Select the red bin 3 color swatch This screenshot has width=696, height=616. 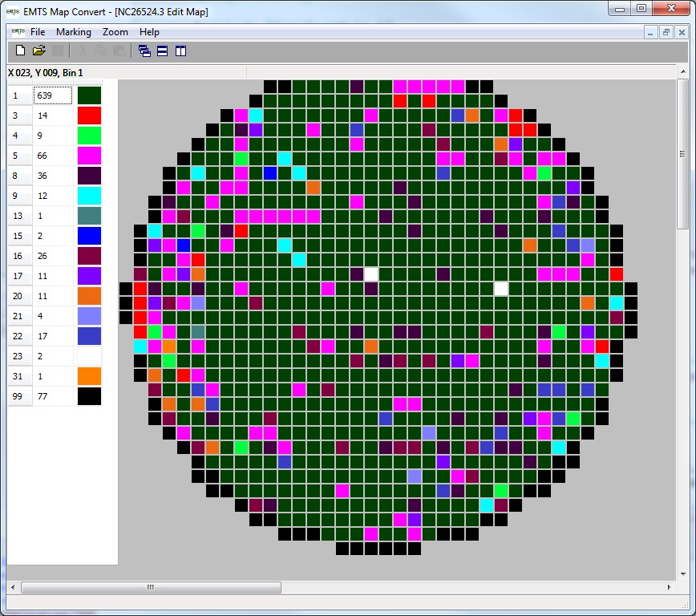pos(89,115)
